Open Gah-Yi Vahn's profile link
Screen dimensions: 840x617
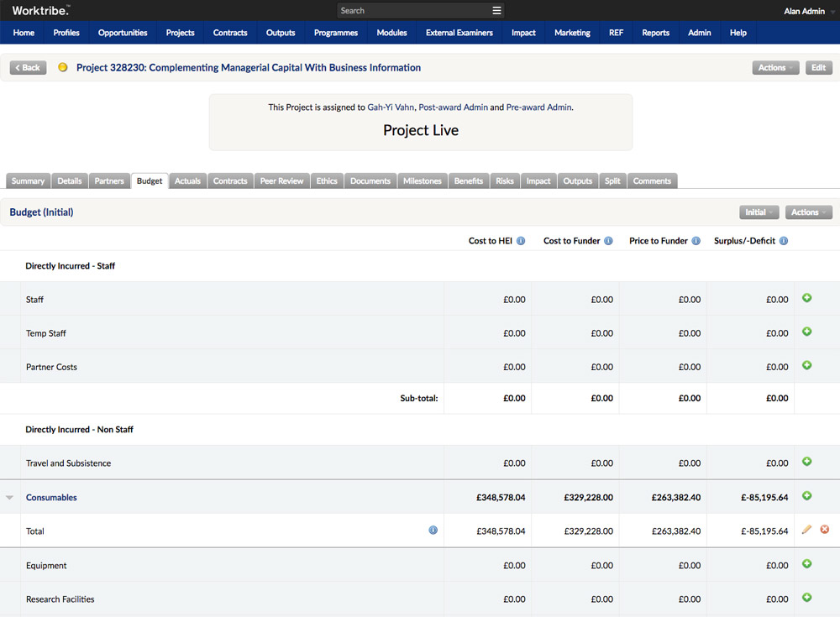391,107
